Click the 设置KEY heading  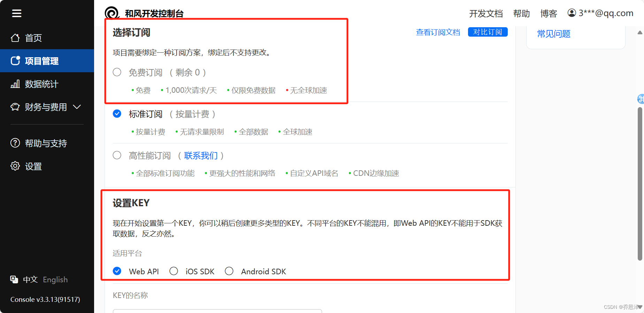[x=131, y=203]
